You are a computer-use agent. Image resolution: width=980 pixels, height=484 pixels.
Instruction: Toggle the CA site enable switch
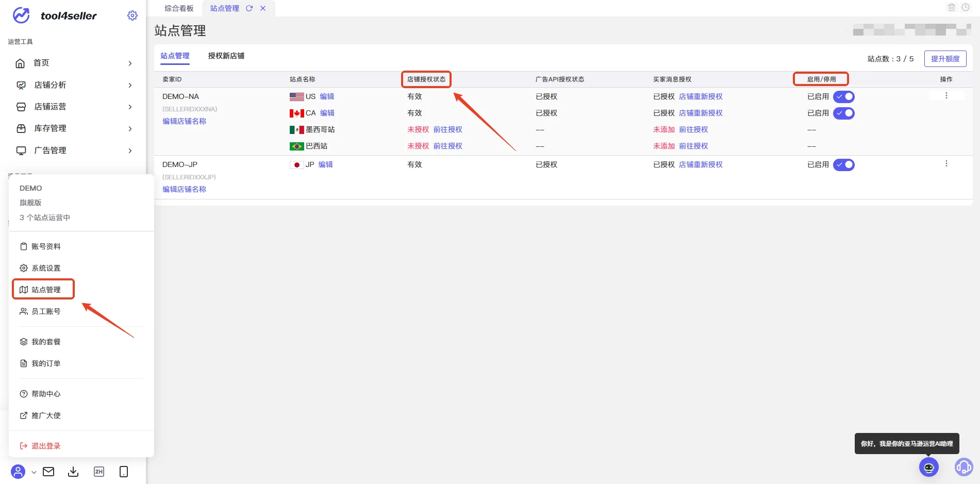[844, 113]
